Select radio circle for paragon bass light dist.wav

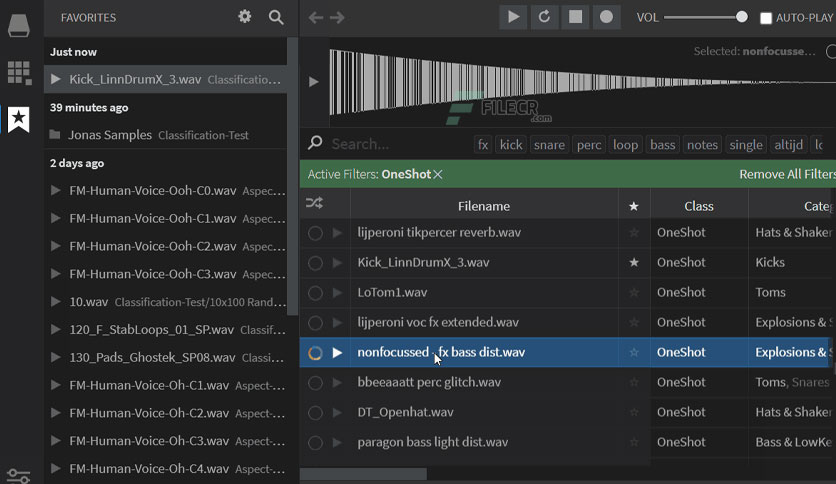pos(315,442)
